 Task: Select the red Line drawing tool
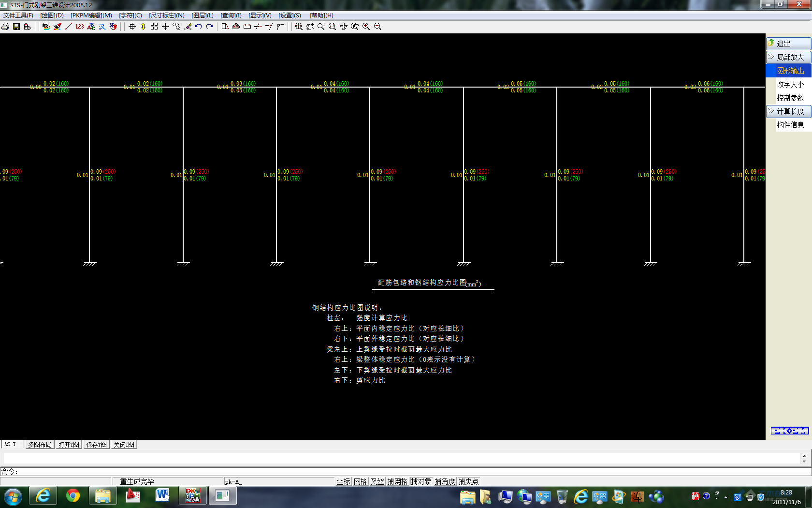click(x=69, y=27)
